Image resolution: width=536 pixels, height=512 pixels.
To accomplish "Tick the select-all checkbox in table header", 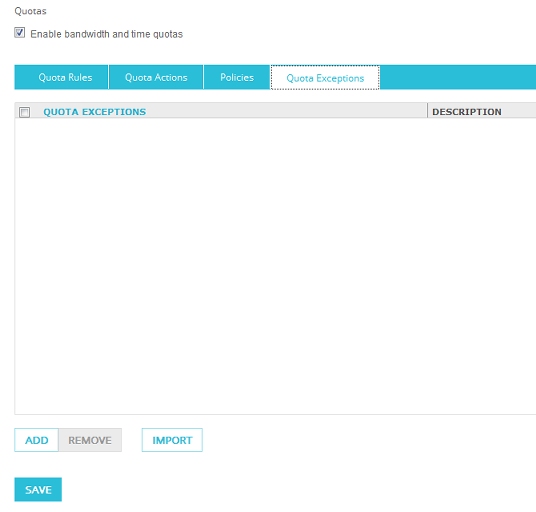I will [x=24, y=112].
